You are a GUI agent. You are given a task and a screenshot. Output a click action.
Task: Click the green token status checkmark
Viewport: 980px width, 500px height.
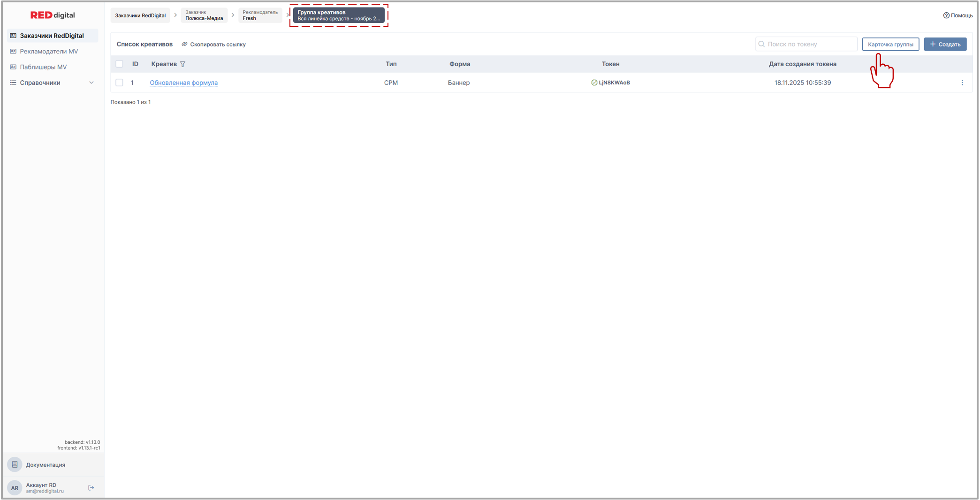594,83
